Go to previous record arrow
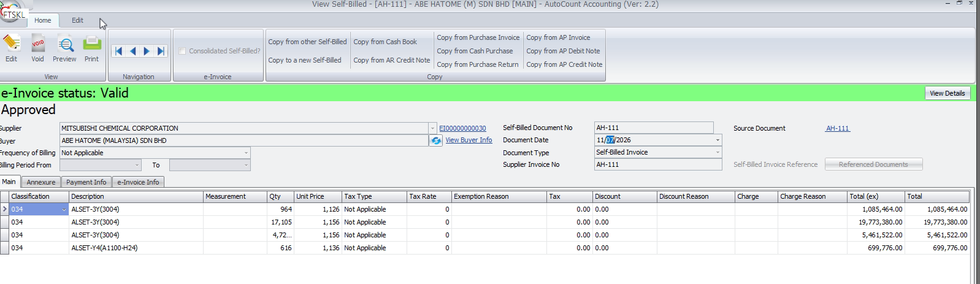 132,51
